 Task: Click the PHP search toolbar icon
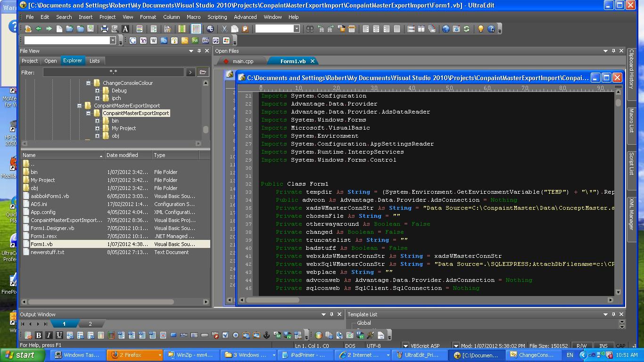206,41
